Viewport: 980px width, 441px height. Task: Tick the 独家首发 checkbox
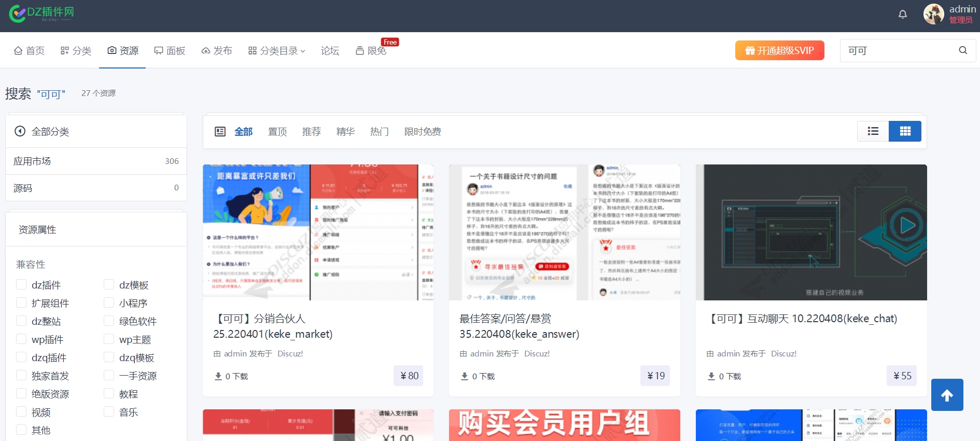[x=21, y=375]
